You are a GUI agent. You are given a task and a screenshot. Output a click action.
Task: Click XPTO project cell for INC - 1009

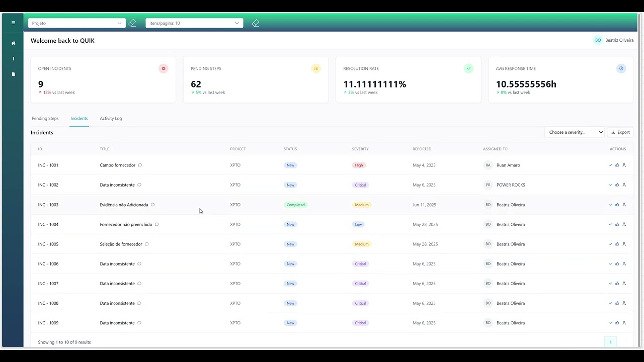click(235, 323)
